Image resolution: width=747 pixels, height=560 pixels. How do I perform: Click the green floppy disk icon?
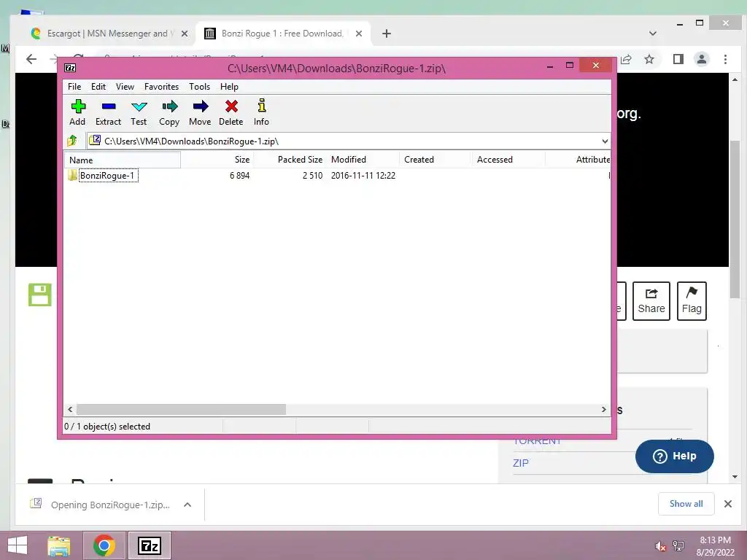click(x=39, y=295)
